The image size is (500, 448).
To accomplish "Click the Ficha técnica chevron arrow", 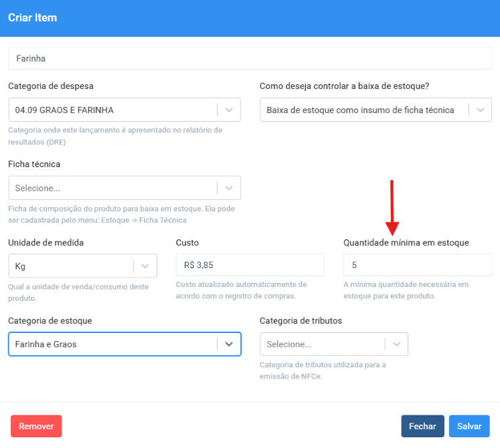I will pos(229,188).
